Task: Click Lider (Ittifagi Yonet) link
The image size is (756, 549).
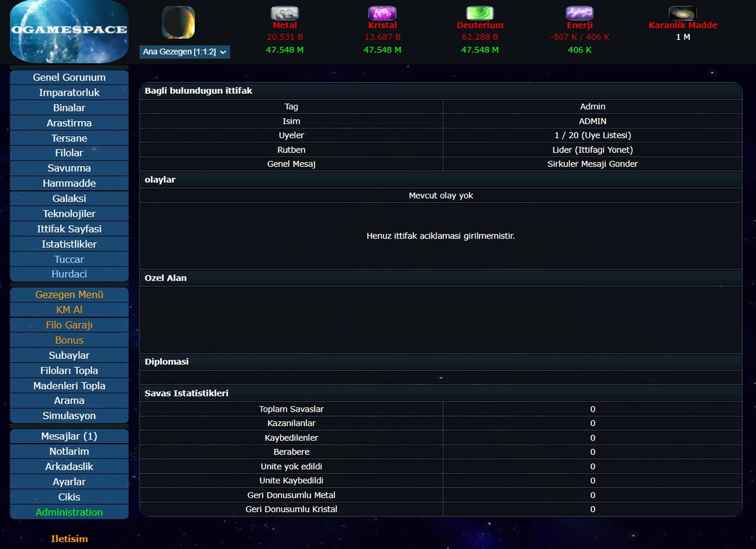Action: (x=592, y=150)
